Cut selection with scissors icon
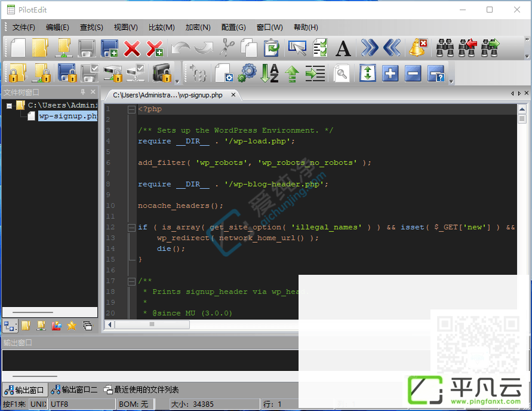The height and width of the screenshot is (411, 532). (x=227, y=47)
